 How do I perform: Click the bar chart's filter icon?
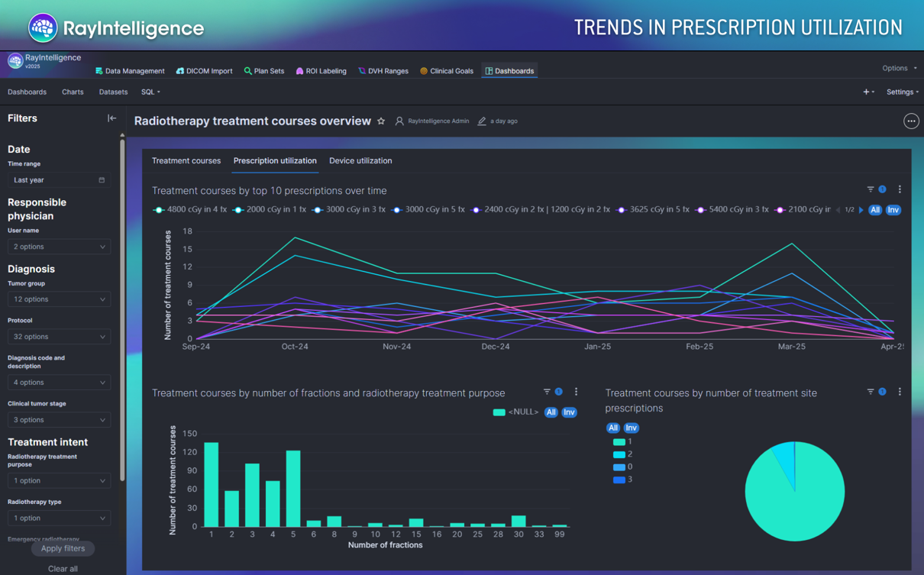click(547, 392)
